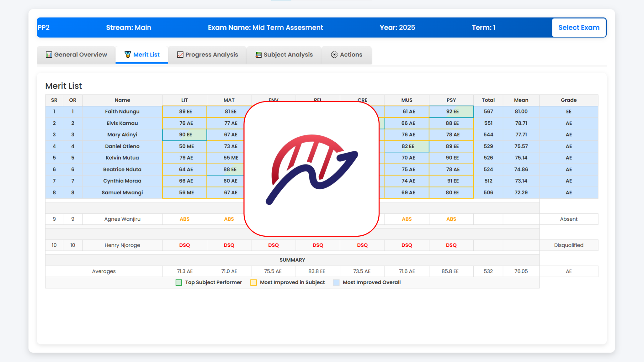Click the DSQ cell in Henry Njoroge's LIT column
Image resolution: width=644 pixels, height=362 pixels.
pos(184,245)
